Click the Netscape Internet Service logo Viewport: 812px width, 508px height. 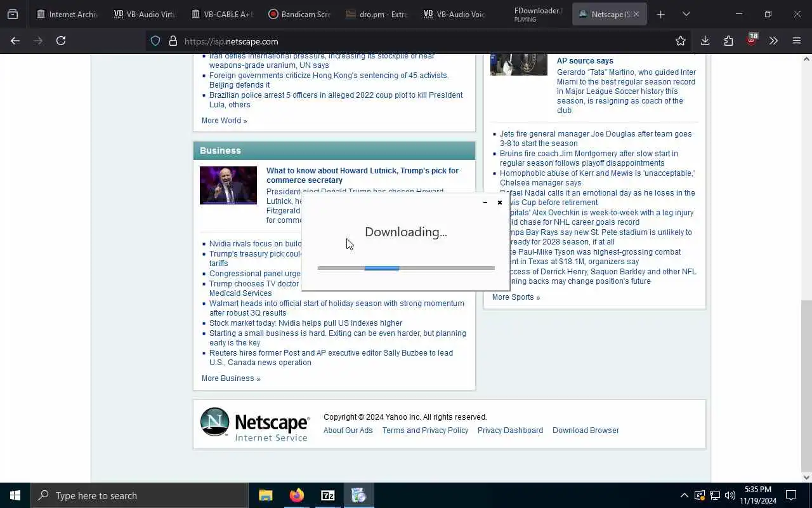coord(255,424)
